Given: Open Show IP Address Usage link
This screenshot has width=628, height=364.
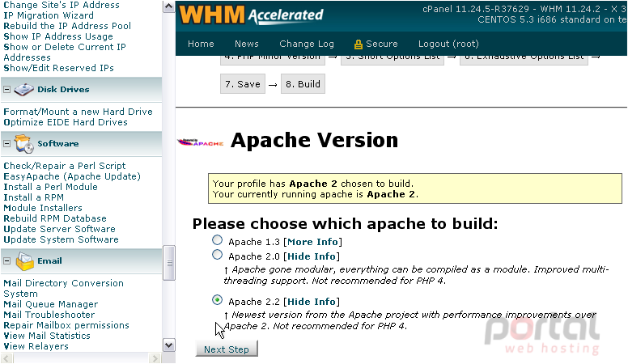Looking at the screenshot, I should coord(58,36).
